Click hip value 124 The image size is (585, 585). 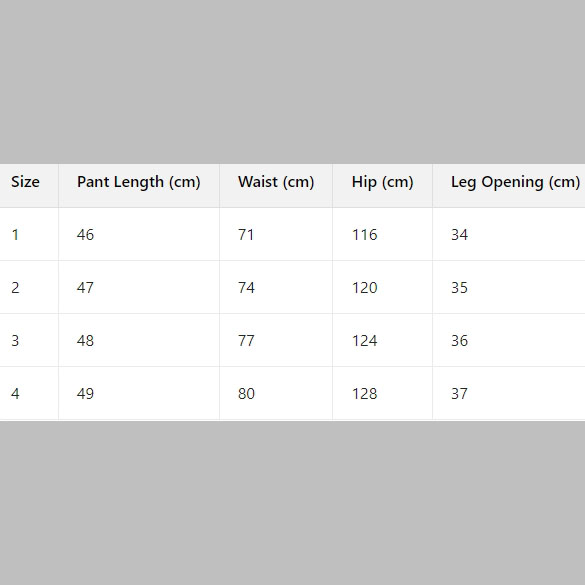point(365,341)
